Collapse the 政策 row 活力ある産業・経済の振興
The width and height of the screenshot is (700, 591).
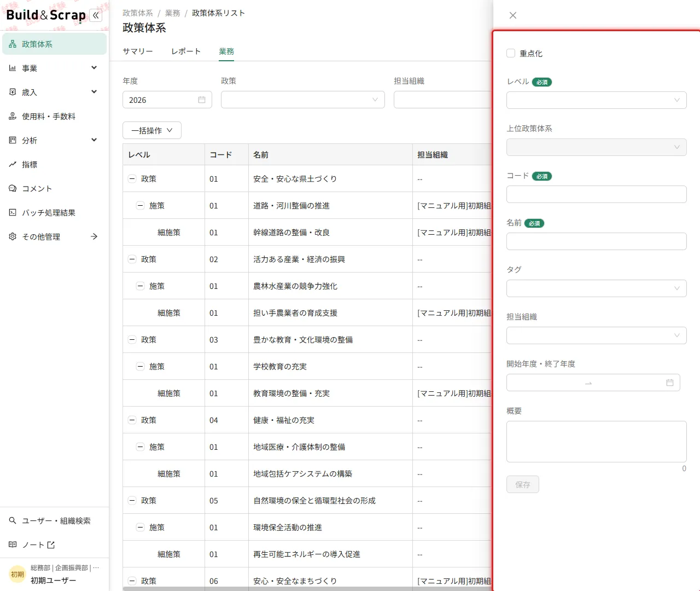point(132,259)
